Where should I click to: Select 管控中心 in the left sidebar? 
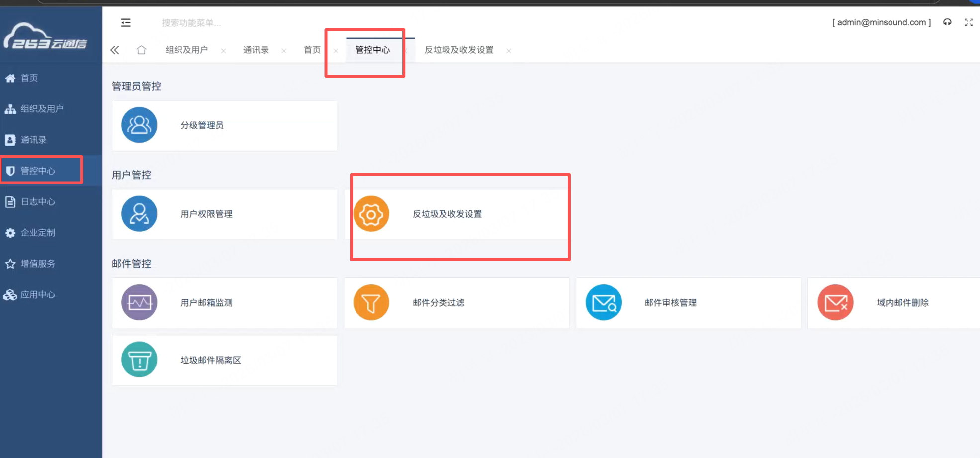51,171
